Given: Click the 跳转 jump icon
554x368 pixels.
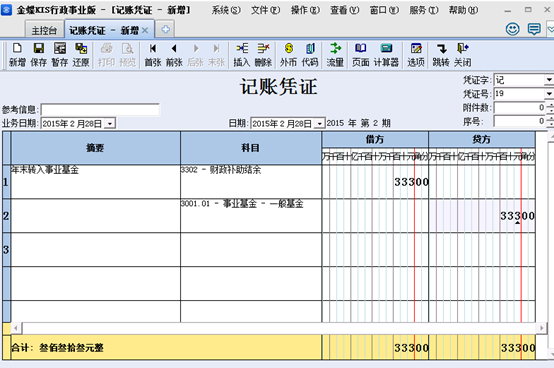Looking at the screenshot, I should [441, 55].
